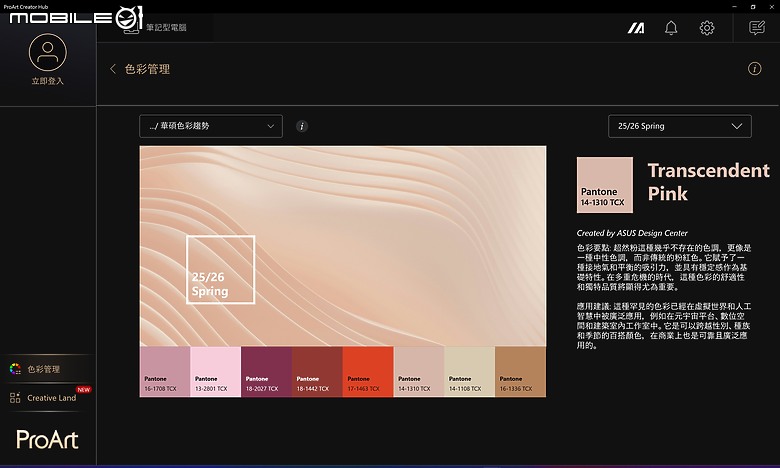780x468 pixels.
Task: Click the info icon beside 華碩色彩趨勢 dropdown
Action: click(x=301, y=126)
